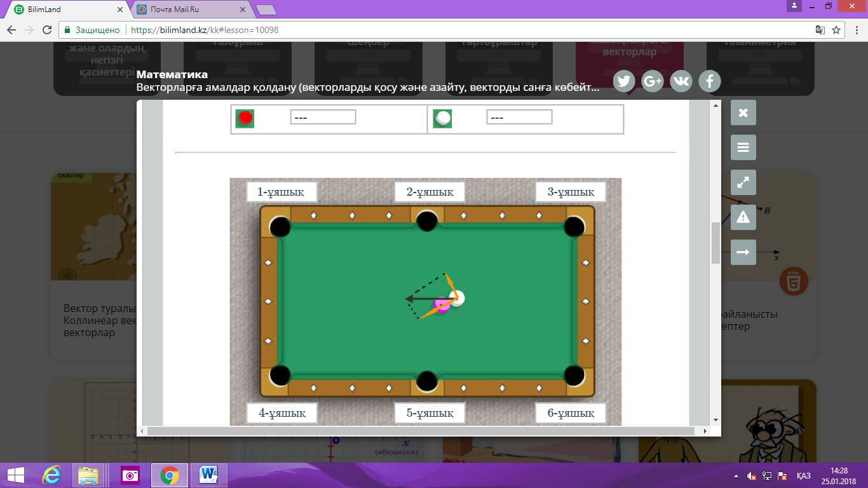Click the black pocket above the 6-ұяшық label
The height and width of the screenshot is (488, 868).
tap(574, 375)
